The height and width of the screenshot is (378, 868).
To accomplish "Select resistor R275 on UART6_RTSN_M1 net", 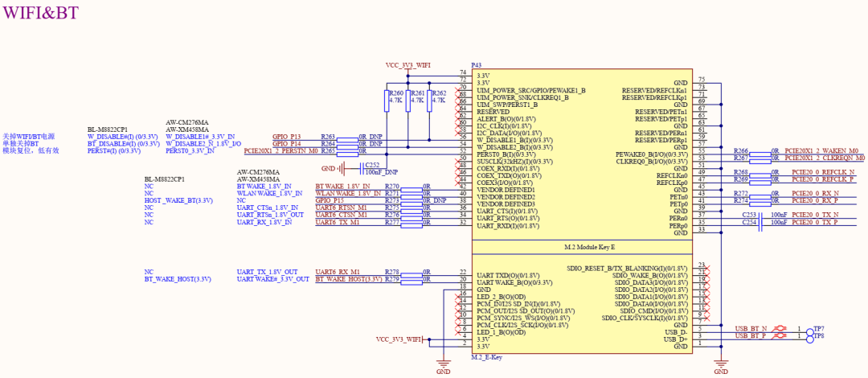I will point(411,212).
